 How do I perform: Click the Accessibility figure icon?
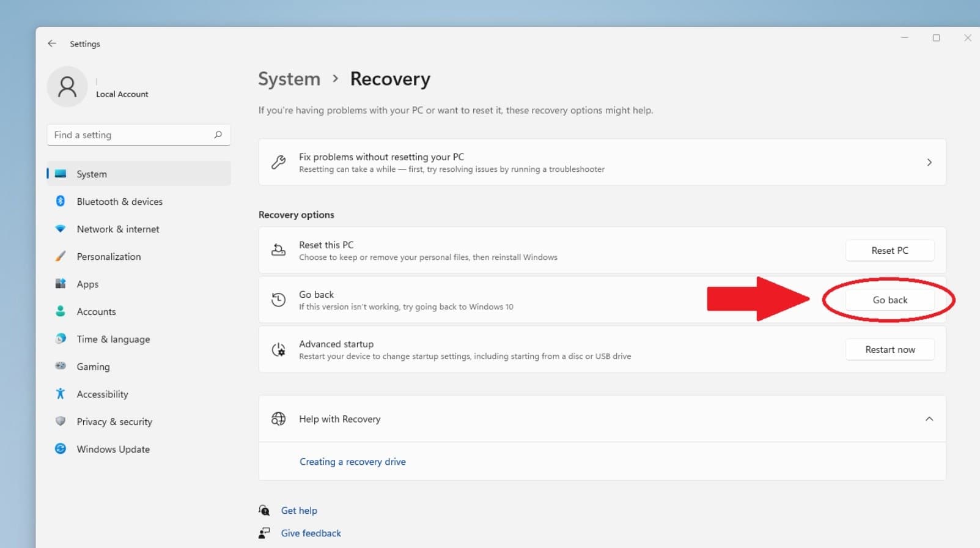coord(61,394)
